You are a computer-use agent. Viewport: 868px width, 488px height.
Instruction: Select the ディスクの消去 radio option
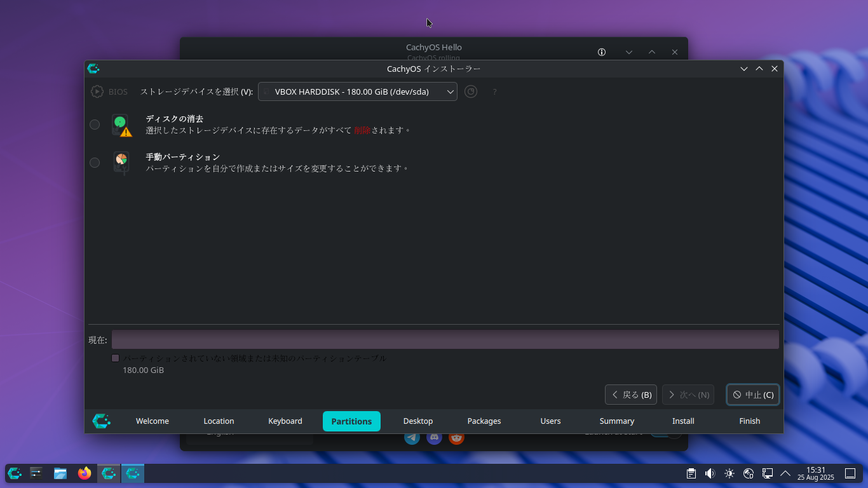point(95,125)
